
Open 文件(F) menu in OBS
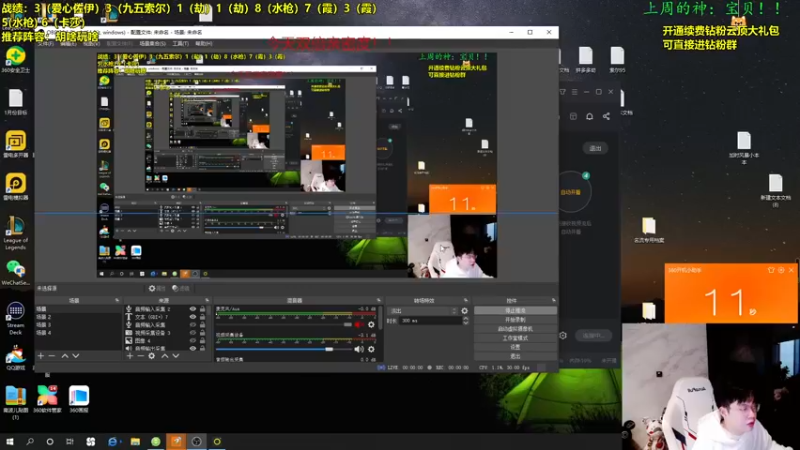click(45, 44)
